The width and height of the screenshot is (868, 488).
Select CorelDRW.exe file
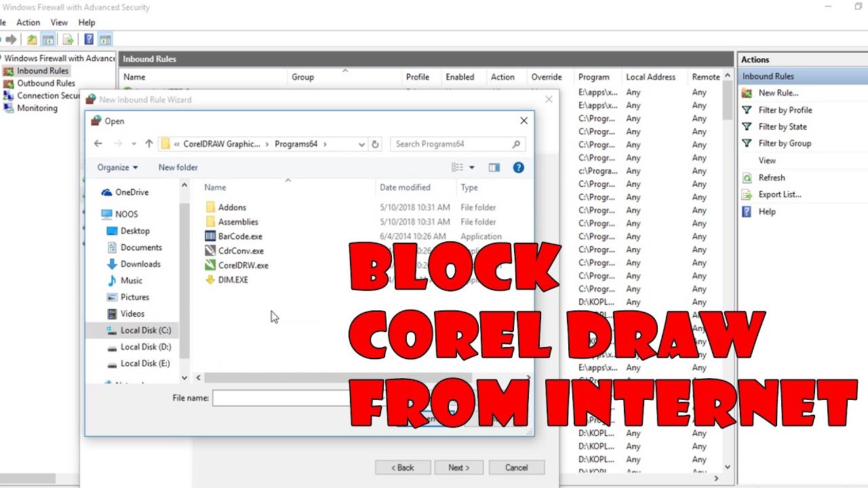(x=243, y=266)
